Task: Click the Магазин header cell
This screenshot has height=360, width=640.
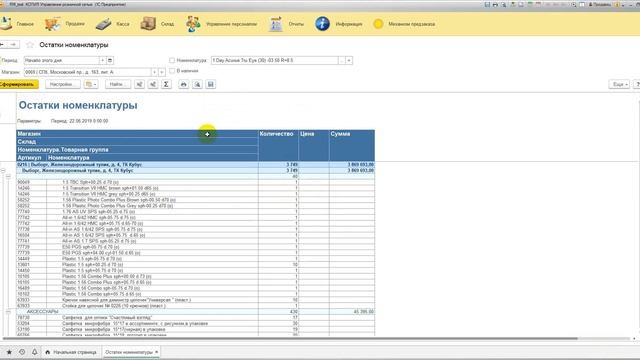Action: [137, 134]
